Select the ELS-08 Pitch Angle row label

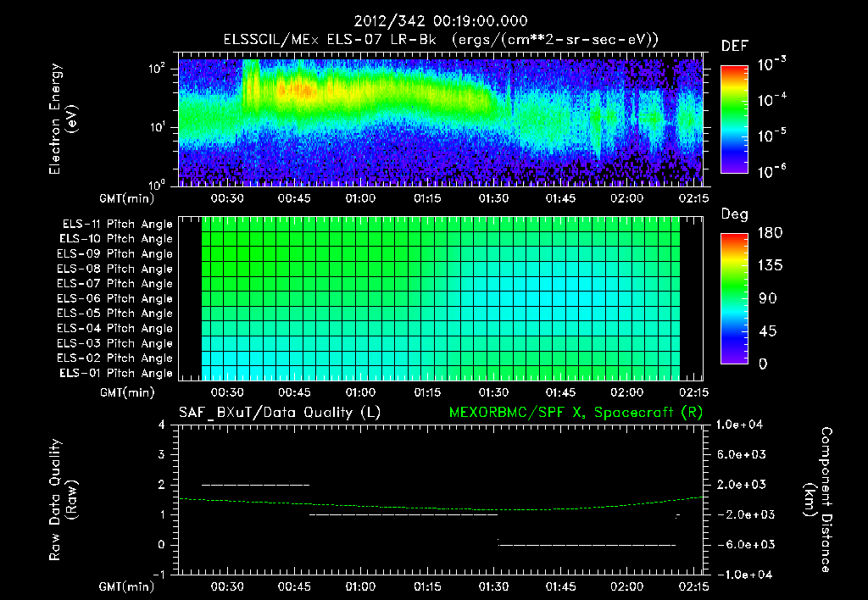(114, 269)
